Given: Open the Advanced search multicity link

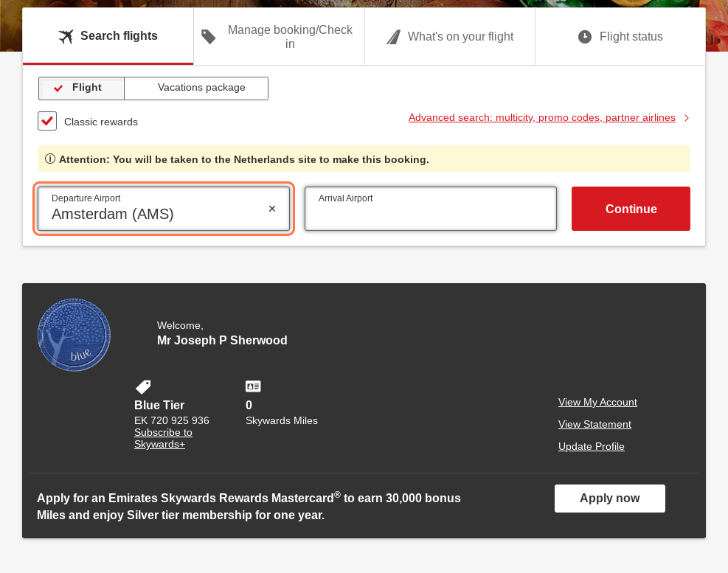Looking at the screenshot, I should [542, 117].
